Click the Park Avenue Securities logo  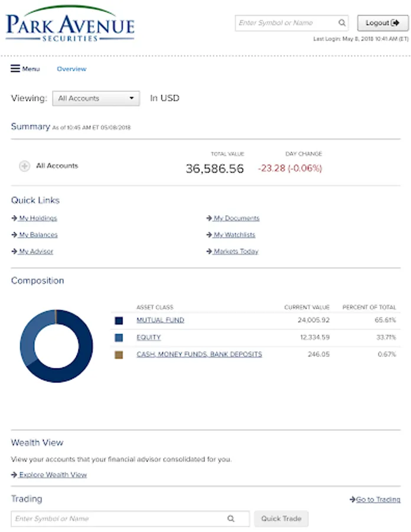pyautogui.click(x=70, y=24)
